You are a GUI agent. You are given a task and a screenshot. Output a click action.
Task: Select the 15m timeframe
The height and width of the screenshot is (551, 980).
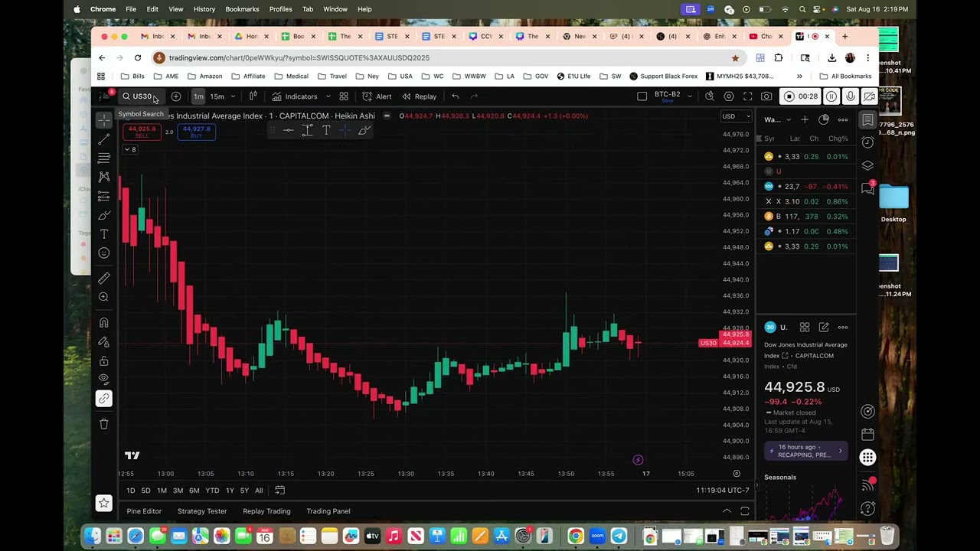[217, 96]
